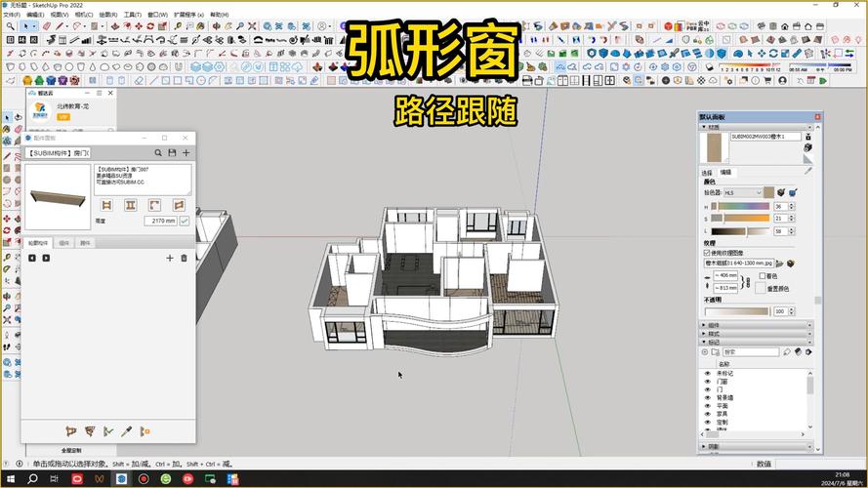868x488 pixels.
Task: Click match screen color icon beside swatch
Action: click(x=793, y=192)
